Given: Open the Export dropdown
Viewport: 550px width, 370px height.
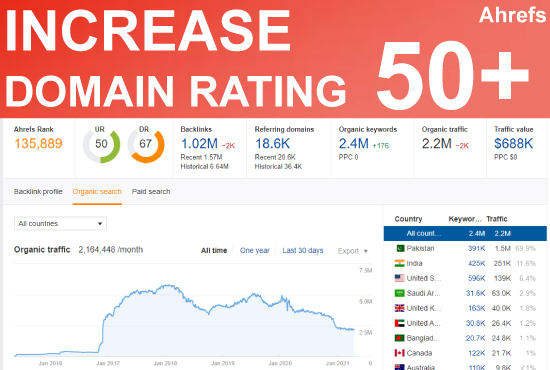Looking at the screenshot, I should click(353, 251).
